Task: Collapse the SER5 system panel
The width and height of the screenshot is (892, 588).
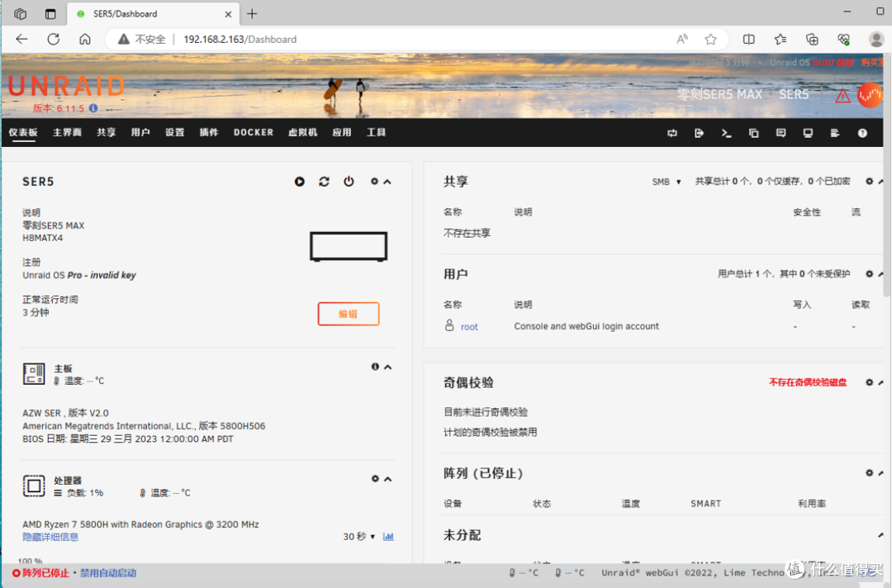Action: [387, 182]
